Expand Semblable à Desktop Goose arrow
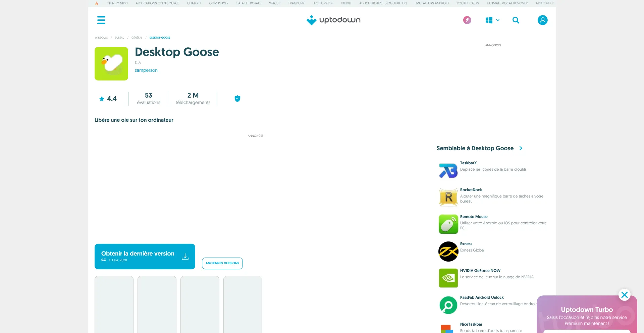Viewport: 644px width, 333px height. (521, 148)
